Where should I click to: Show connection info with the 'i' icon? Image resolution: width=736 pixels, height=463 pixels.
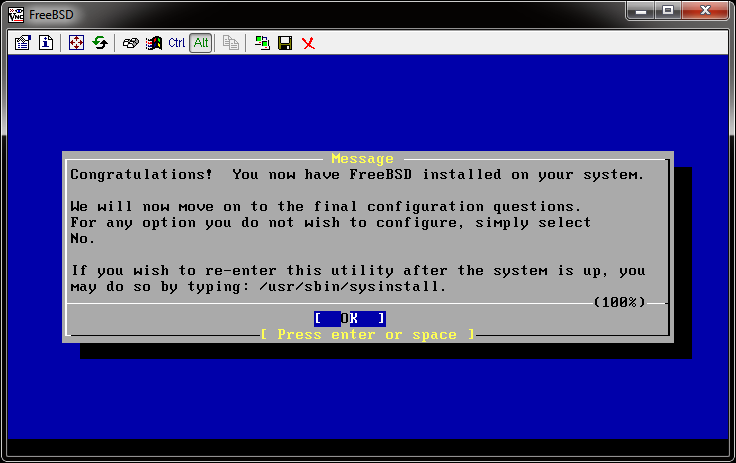click(46, 43)
